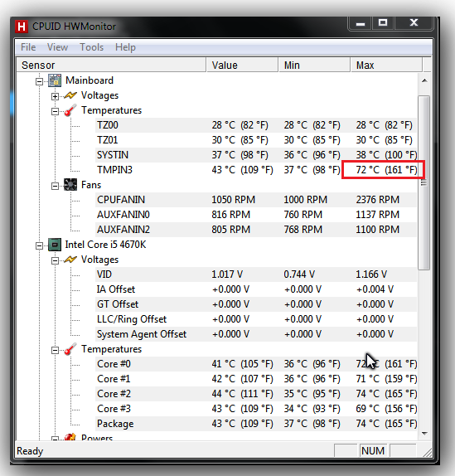Screen dimensions: 455x476
Task: Select the AUXFANIN0 fan row
Action: (x=256, y=215)
